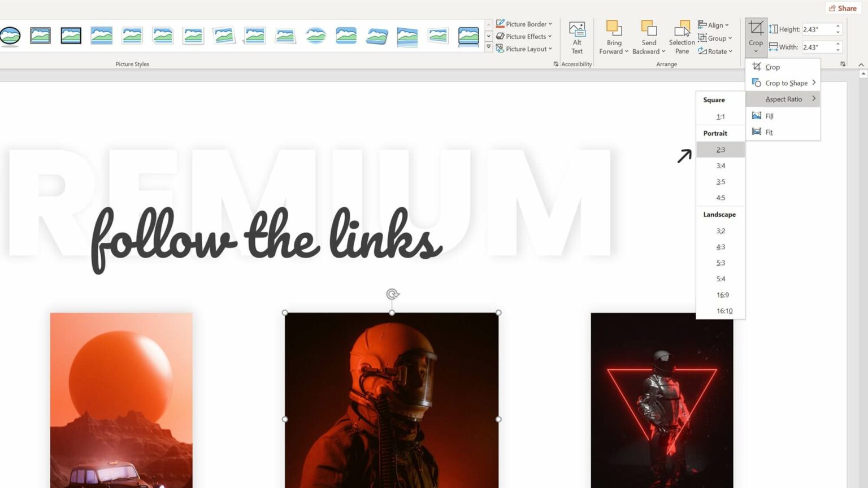Expand the Picture Styles gallery
This screenshot has height=488, width=868.
click(488, 47)
